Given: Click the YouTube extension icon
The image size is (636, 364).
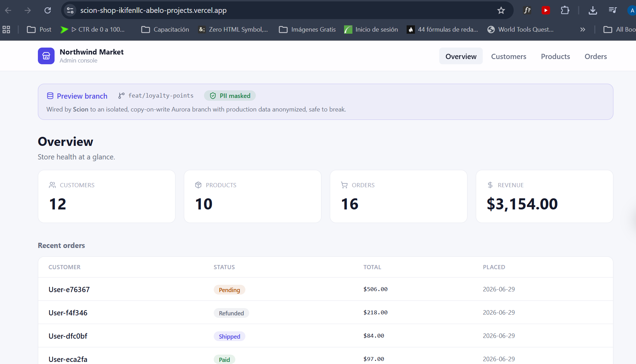Looking at the screenshot, I should (546, 10).
